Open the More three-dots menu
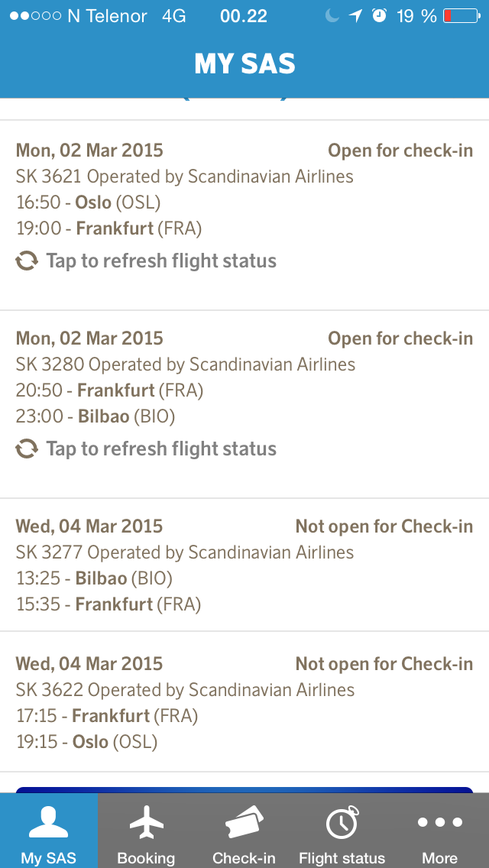 point(439,823)
